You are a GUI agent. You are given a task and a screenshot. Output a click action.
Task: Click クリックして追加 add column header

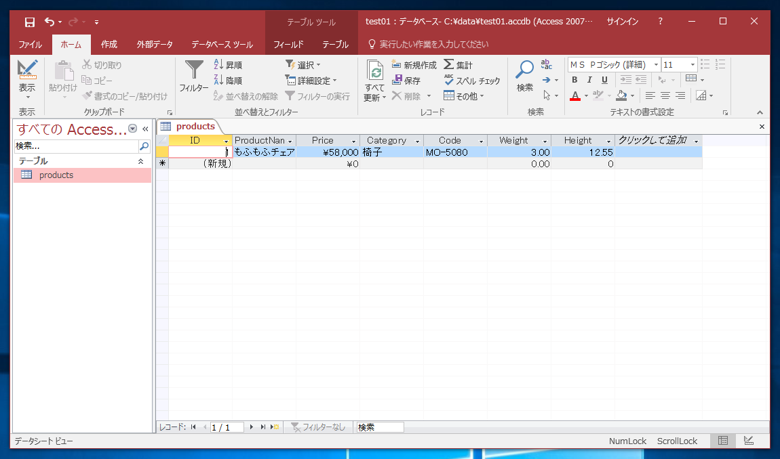(658, 141)
